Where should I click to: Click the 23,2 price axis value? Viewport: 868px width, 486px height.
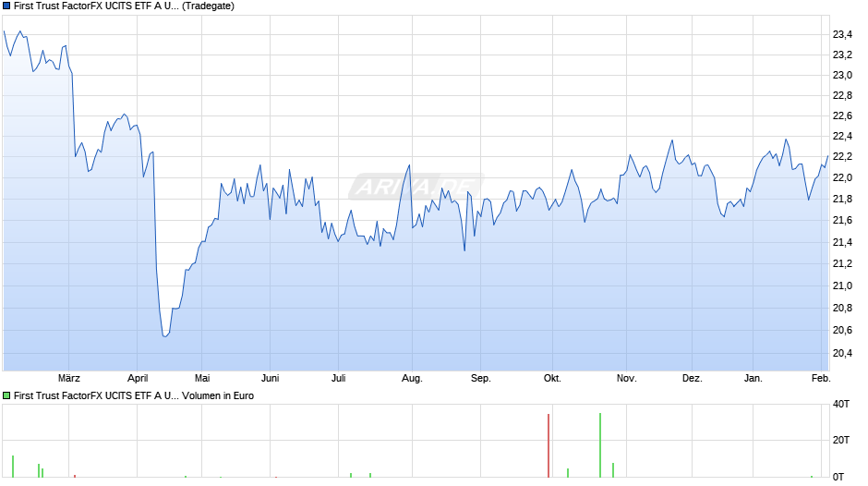[842, 55]
